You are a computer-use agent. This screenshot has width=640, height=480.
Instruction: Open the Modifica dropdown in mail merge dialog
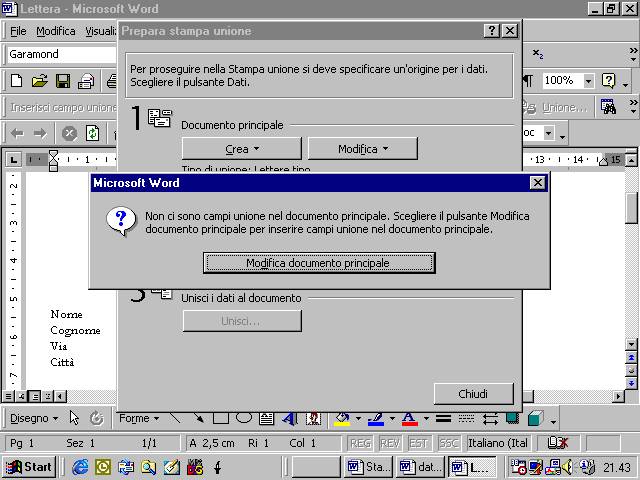coord(362,149)
